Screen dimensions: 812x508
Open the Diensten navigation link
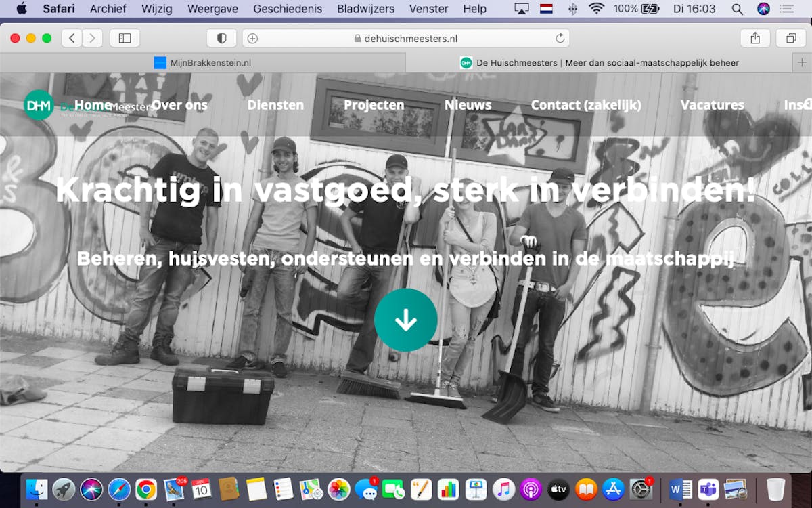(x=275, y=105)
